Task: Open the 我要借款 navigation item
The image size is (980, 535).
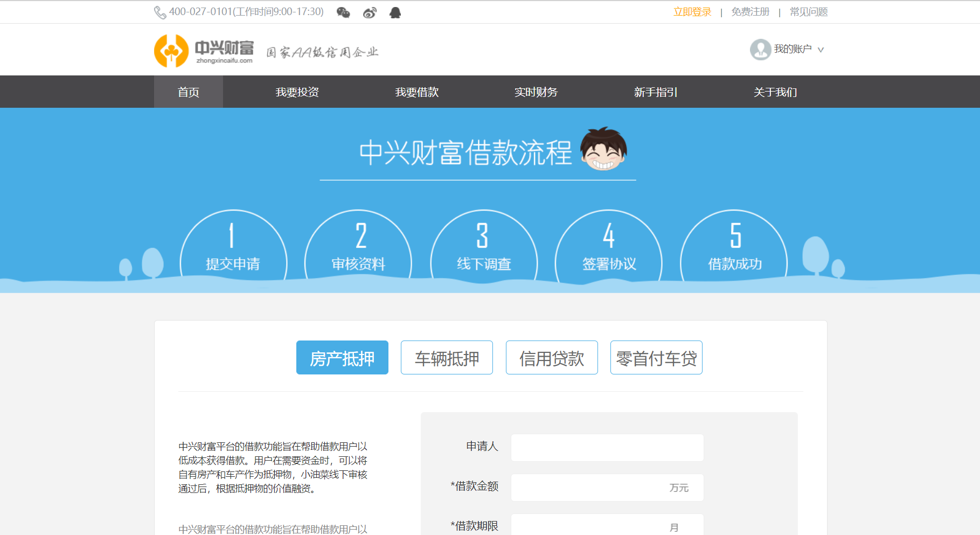Action: pyautogui.click(x=417, y=92)
